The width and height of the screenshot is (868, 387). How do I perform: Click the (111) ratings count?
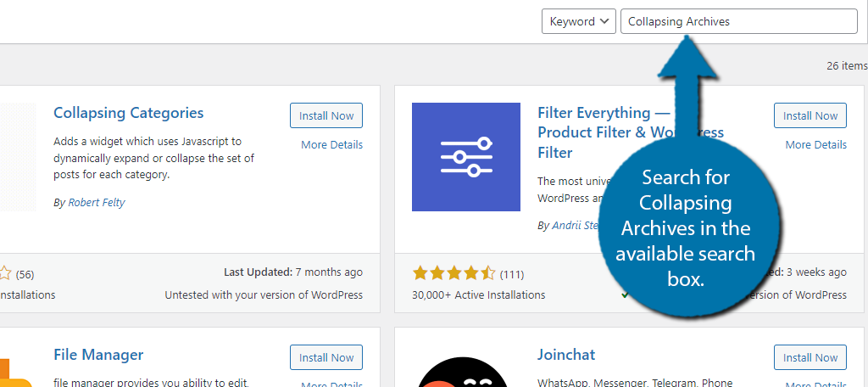pos(511,274)
